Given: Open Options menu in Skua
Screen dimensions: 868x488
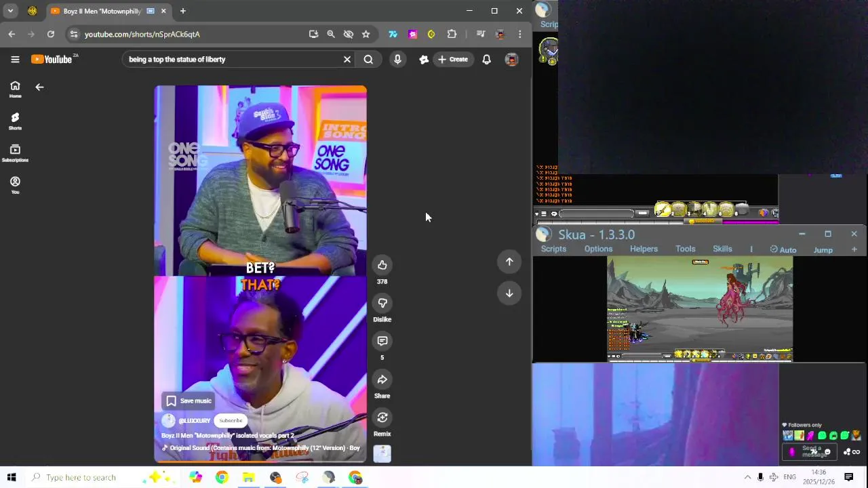Looking at the screenshot, I should [598, 249].
